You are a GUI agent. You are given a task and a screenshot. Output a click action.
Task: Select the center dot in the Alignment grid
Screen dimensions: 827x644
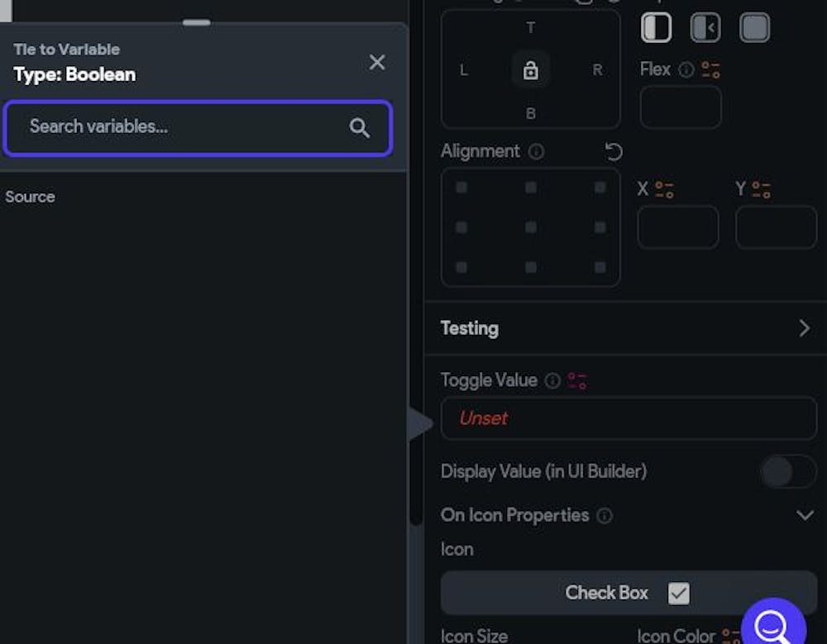pos(530,227)
